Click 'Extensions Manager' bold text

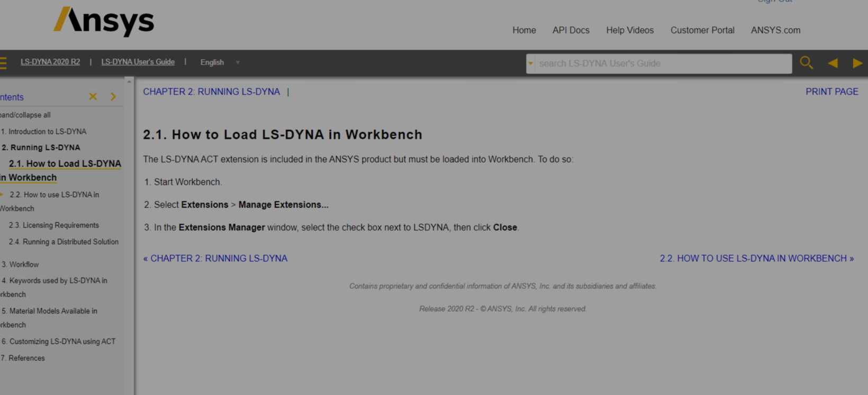pos(222,227)
